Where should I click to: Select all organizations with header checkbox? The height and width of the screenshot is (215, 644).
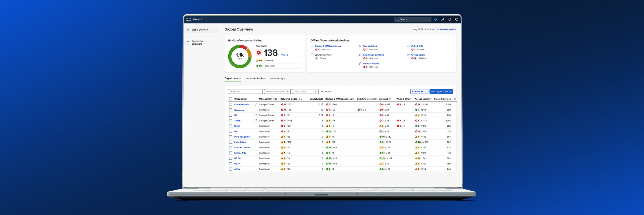230,99
